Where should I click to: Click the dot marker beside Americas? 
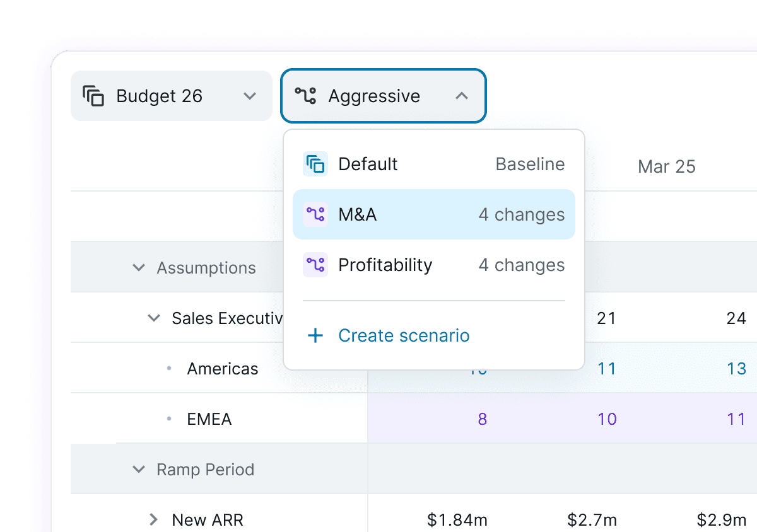[169, 368]
